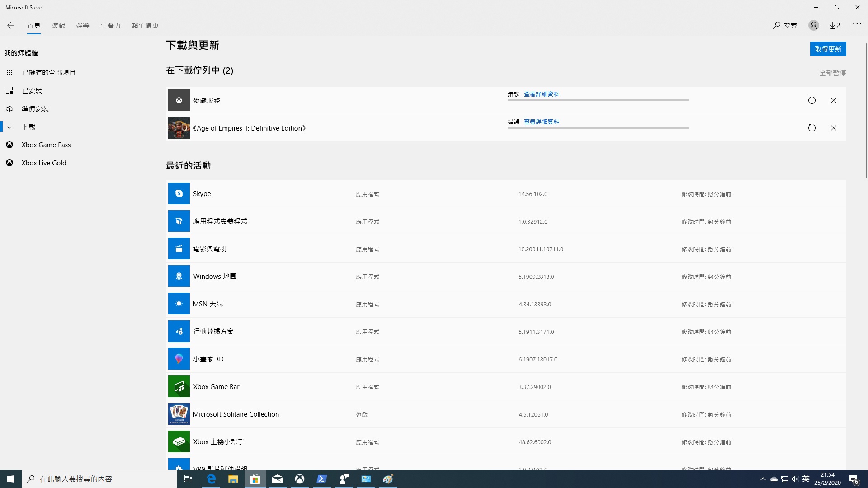This screenshot has width=868, height=488.
Task: Click the Skype app icon
Action: 179,193
